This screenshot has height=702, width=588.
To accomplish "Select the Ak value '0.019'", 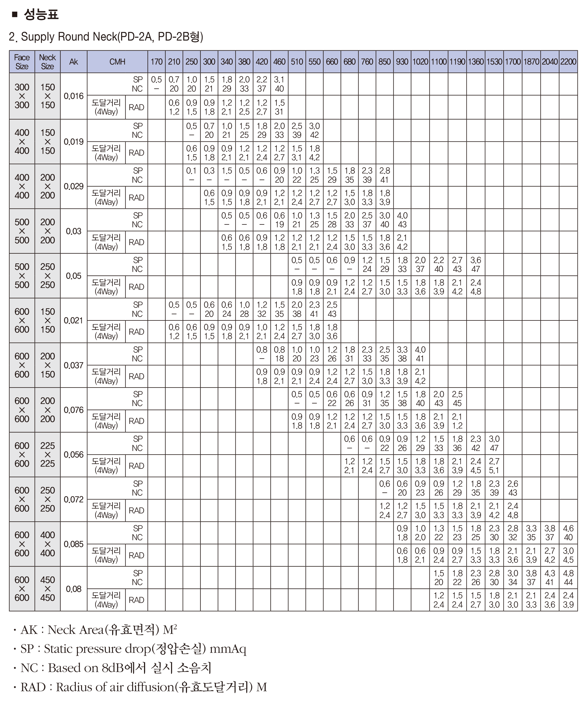I will pyautogui.click(x=73, y=142).
